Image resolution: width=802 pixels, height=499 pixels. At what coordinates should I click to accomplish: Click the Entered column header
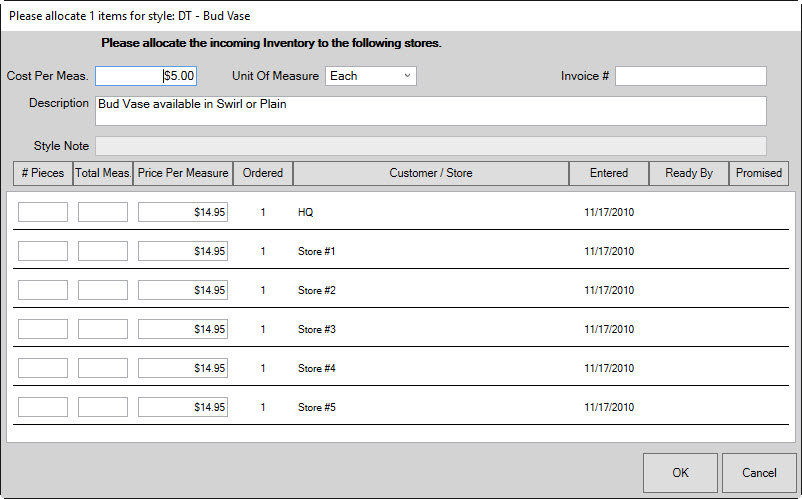pyautogui.click(x=609, y=173)
